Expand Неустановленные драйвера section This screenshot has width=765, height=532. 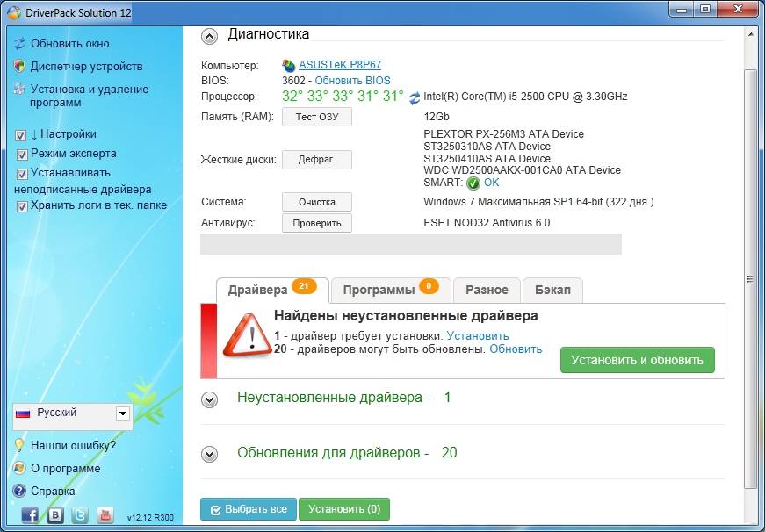(209, 399)
